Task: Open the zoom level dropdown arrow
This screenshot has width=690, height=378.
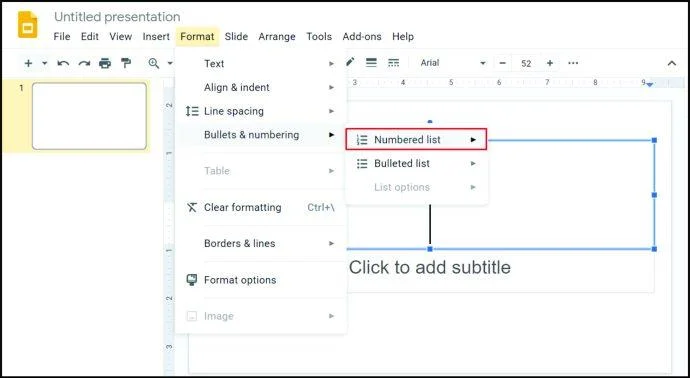Action: coord(170,63)
